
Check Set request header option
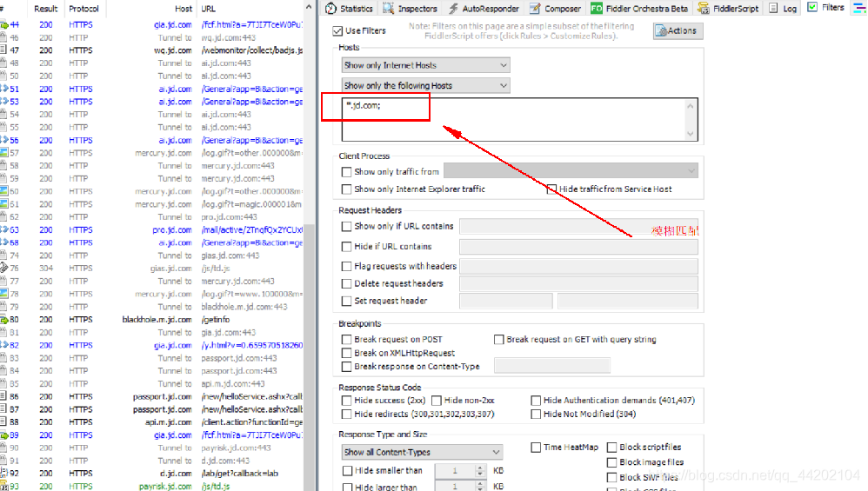tap(346, 301)
